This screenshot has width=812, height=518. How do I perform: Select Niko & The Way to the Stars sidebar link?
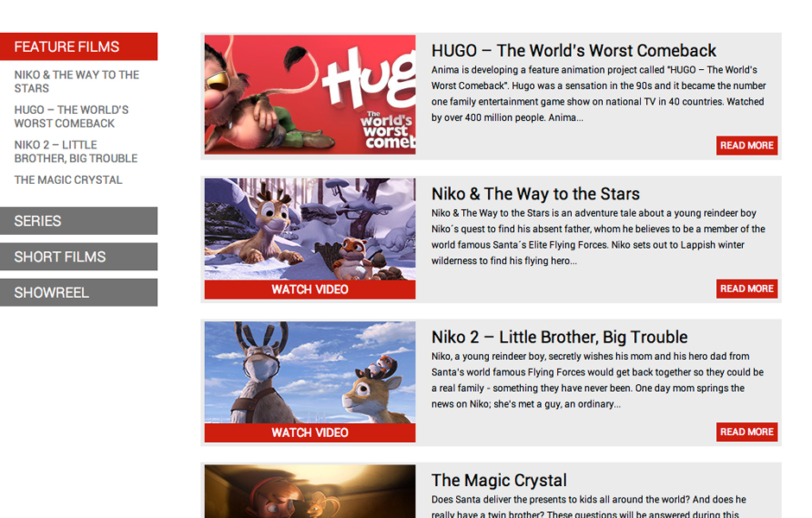(x=77, y=82)
